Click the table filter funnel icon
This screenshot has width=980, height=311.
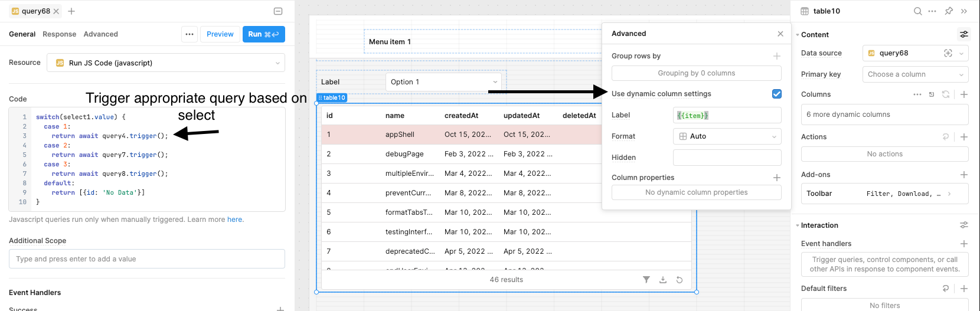tap(646, 280)
